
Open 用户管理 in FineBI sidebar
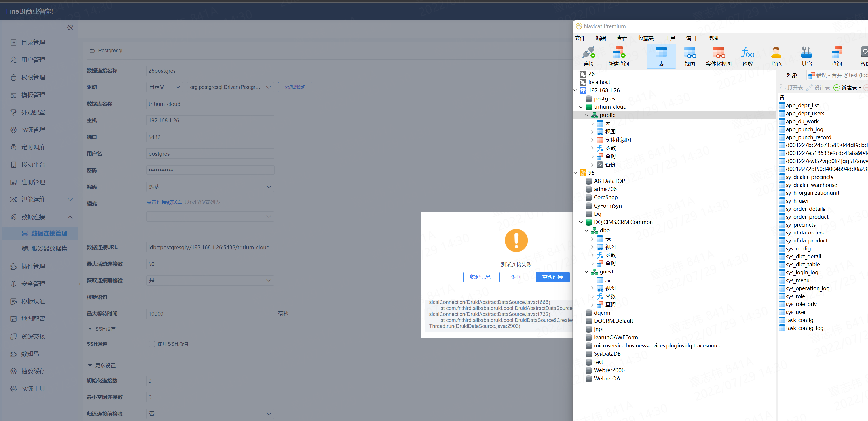33,60
